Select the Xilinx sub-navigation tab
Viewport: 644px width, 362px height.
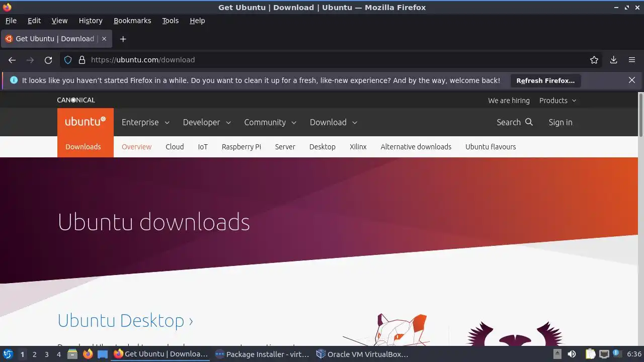[x=358, y=147]
